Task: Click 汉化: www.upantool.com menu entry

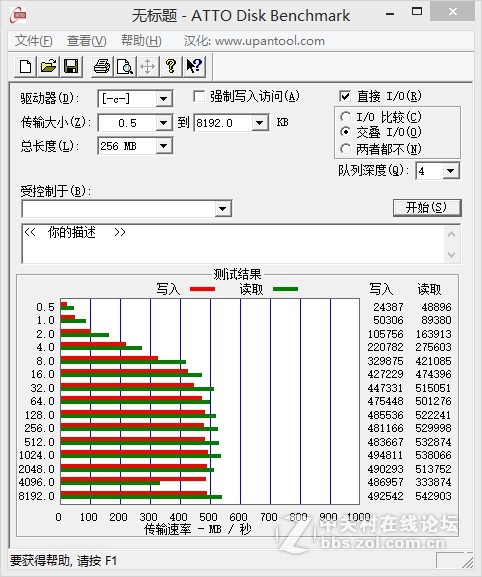Action: click(254, 41)
